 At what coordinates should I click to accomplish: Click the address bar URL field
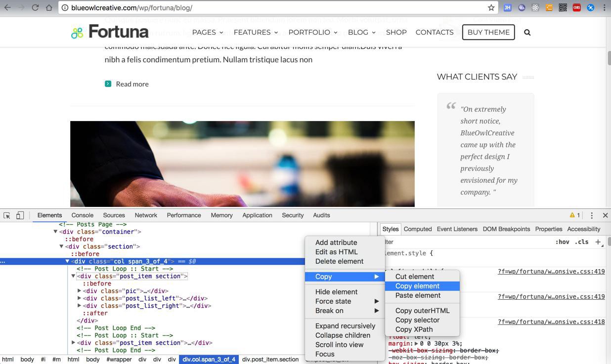[277, 7]
